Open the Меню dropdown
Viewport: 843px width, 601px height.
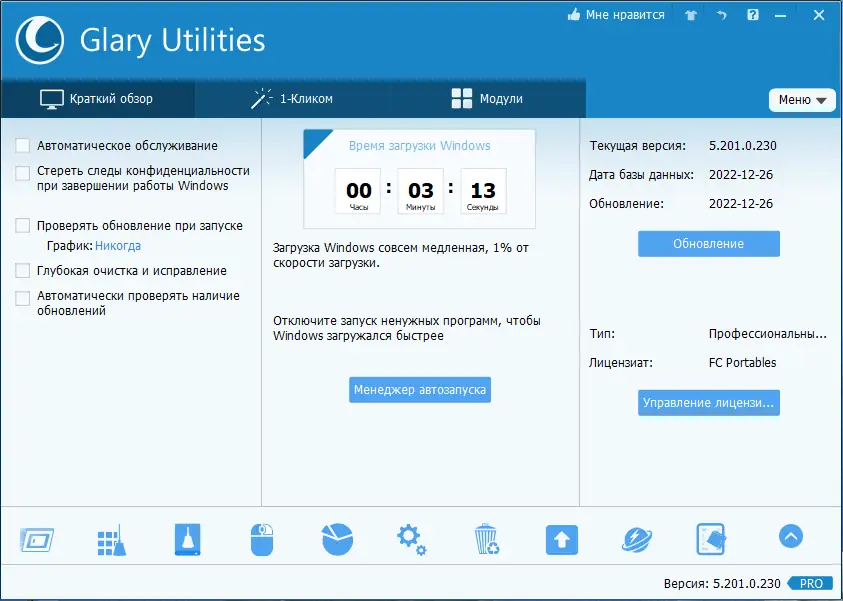802,100
